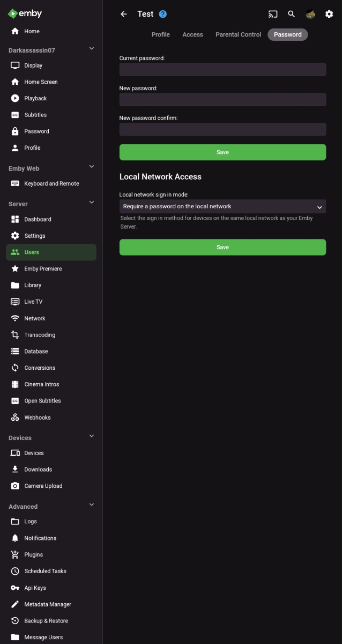342x644 pixels.
Task: Collapse the Darkassassin07 section
Action: pyautogui.click(x=91, y=48)
